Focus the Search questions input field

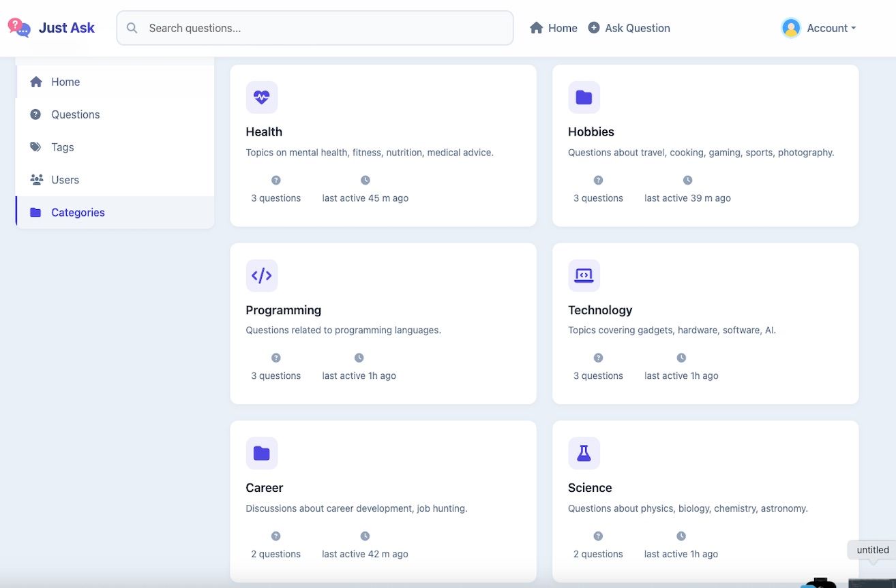315,28
